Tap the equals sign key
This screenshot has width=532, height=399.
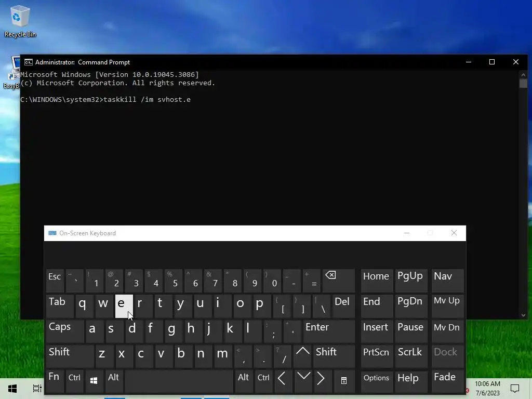click(x=312, y=281)
